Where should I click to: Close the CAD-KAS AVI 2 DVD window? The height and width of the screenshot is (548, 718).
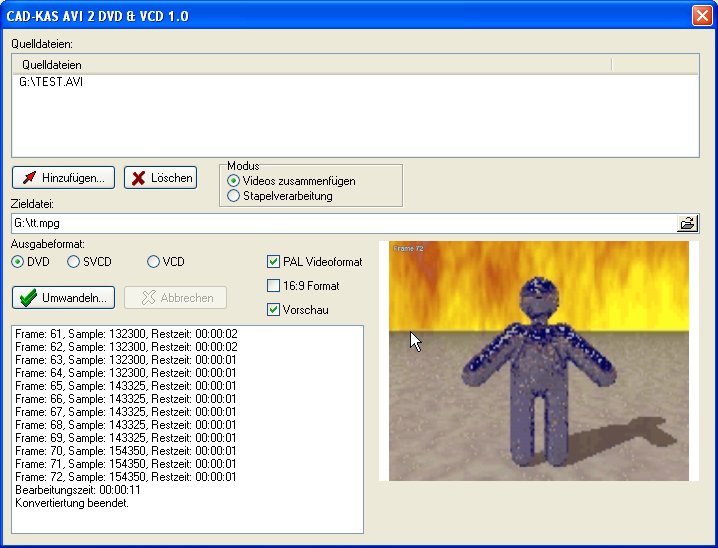(x=701, y=15)
